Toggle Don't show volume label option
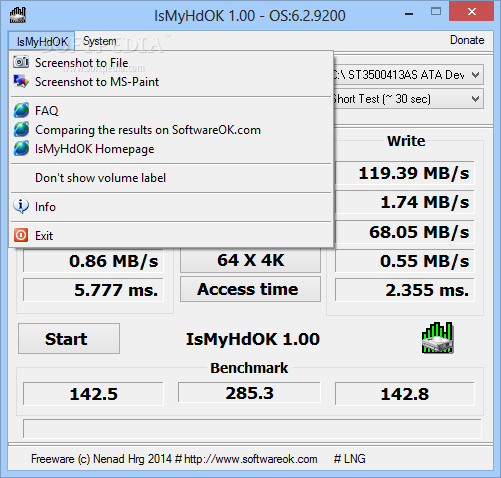This screenshot has height=478, width=501. click(x=172, y=178)
